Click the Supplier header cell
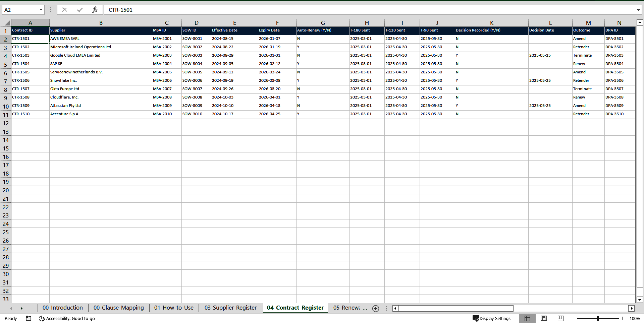Screen dimensions: 644x323 pyautogui.click(x=101, y=30)
